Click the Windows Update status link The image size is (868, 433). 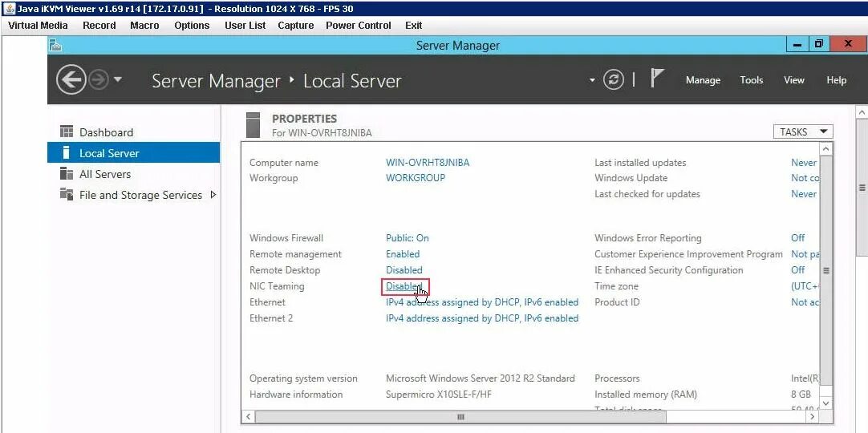805,178
